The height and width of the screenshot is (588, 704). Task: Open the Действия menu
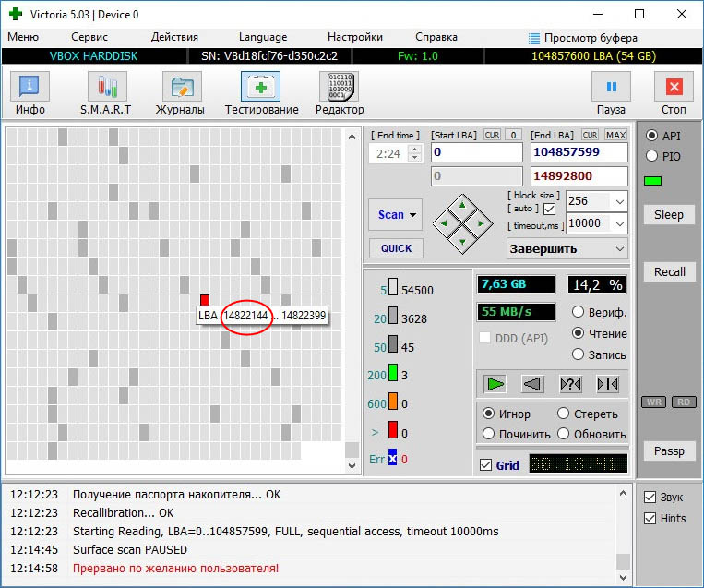(x=174, y=37)
